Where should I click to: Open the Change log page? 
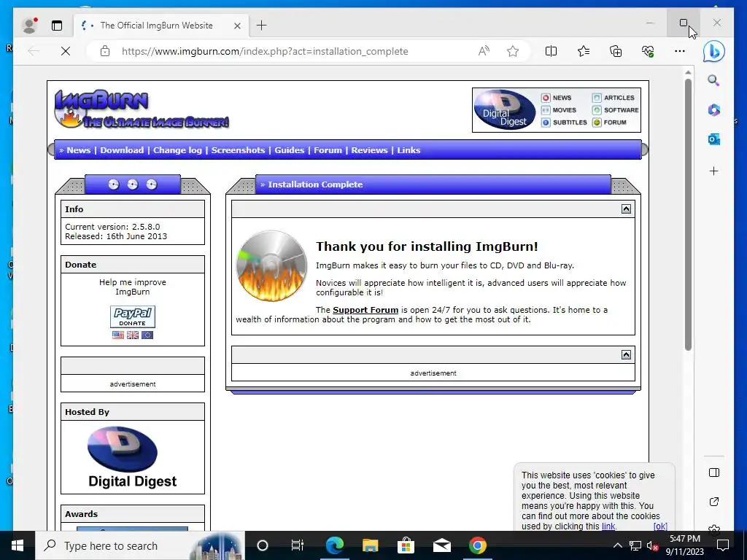pyautogui.click(x=177, y=150)
